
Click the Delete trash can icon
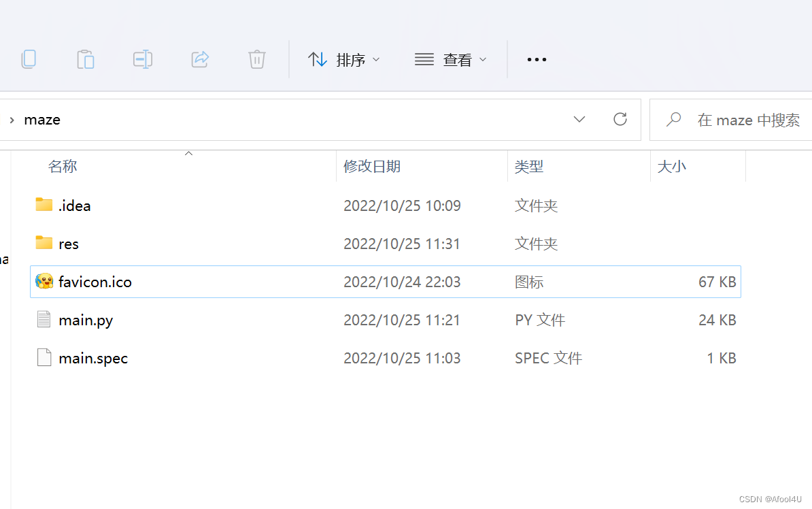click(256, 60)
